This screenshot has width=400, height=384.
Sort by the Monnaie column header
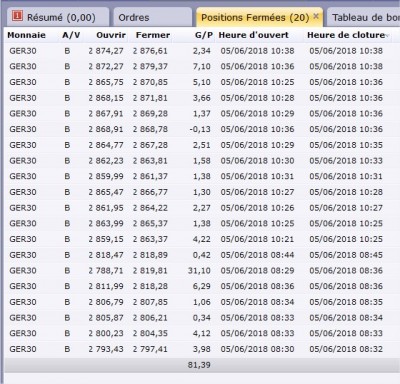click(x=27, y=35)
